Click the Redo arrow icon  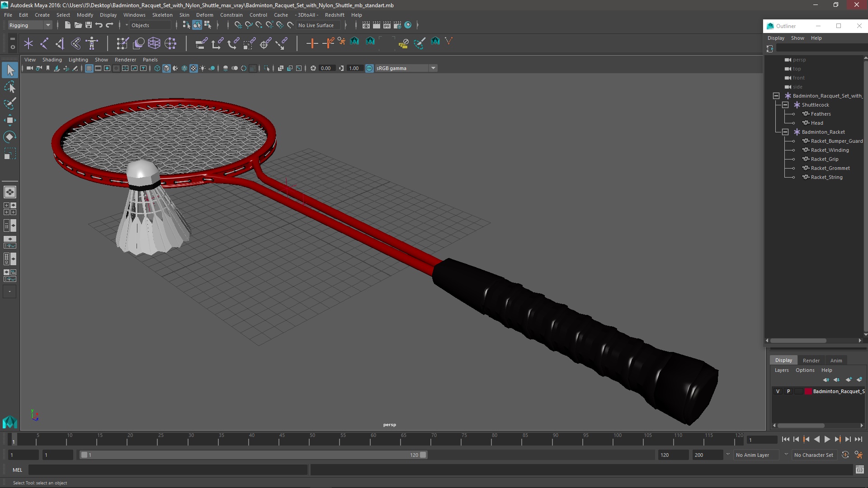point(109,25)
